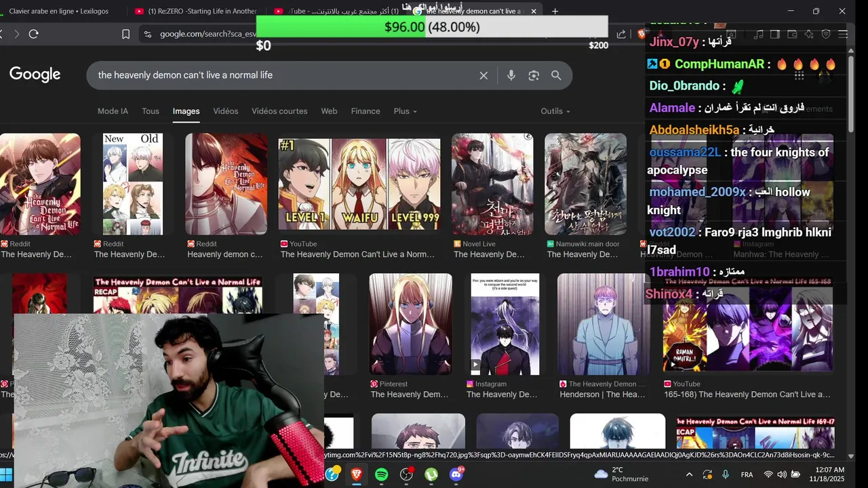Open Henderson pink-haired character image

[604, 324]
